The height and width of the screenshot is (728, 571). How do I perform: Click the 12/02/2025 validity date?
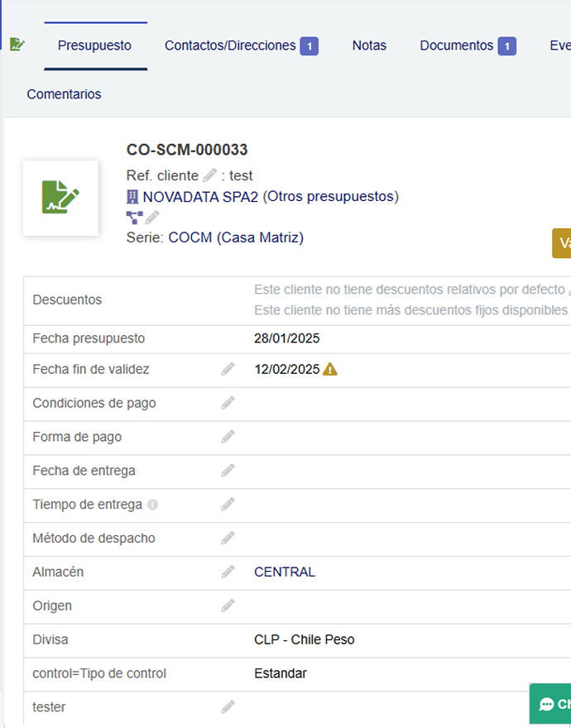[286, 370]
